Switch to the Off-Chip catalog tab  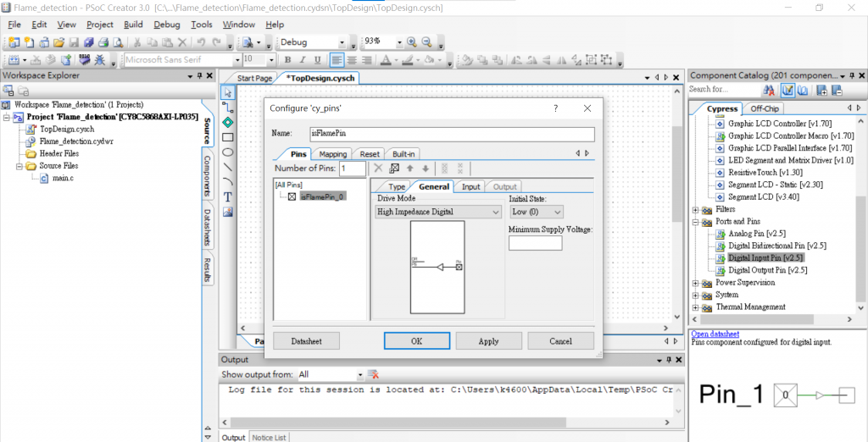tap(765, 108)
